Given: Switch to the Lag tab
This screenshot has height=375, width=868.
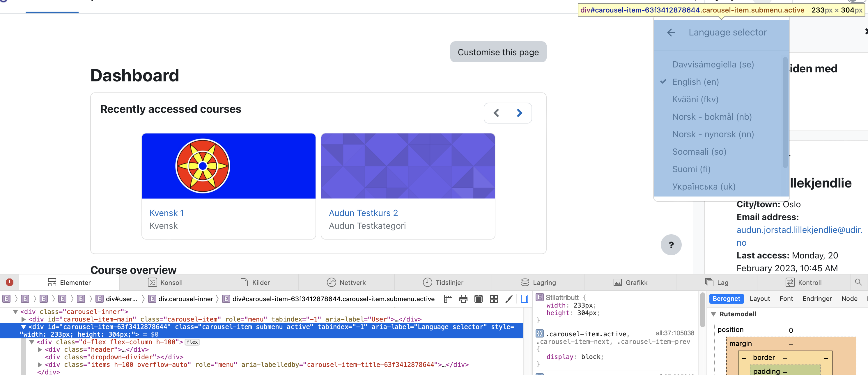Looking at the screenshot, I should (x=716, y=283).
